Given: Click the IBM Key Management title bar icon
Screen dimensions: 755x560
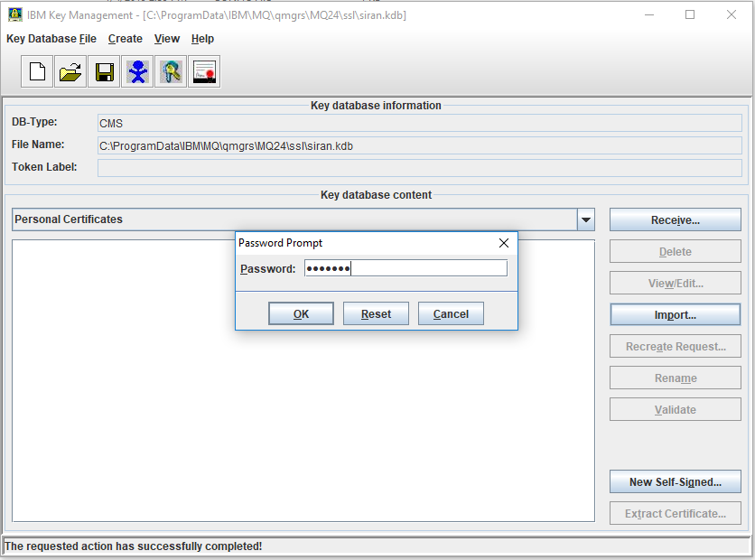Looking at the screenshot, I should coord(15,15).
